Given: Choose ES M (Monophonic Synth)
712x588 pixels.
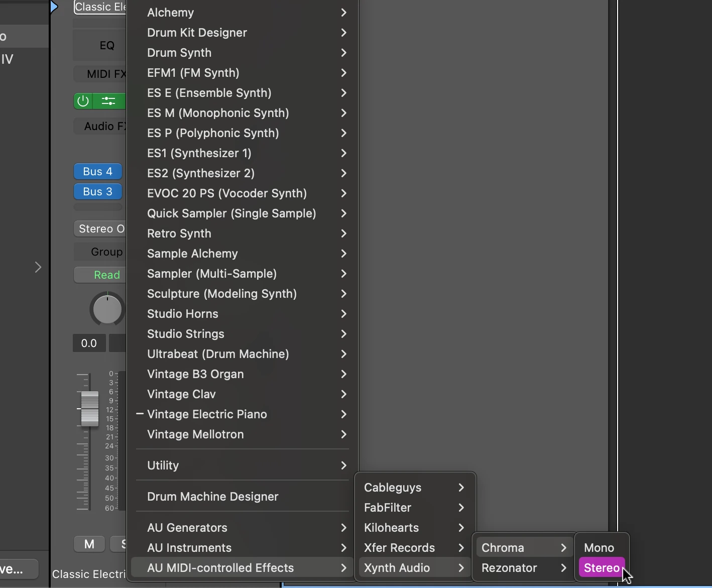Looking at the screenshot, I should point(243,113).
